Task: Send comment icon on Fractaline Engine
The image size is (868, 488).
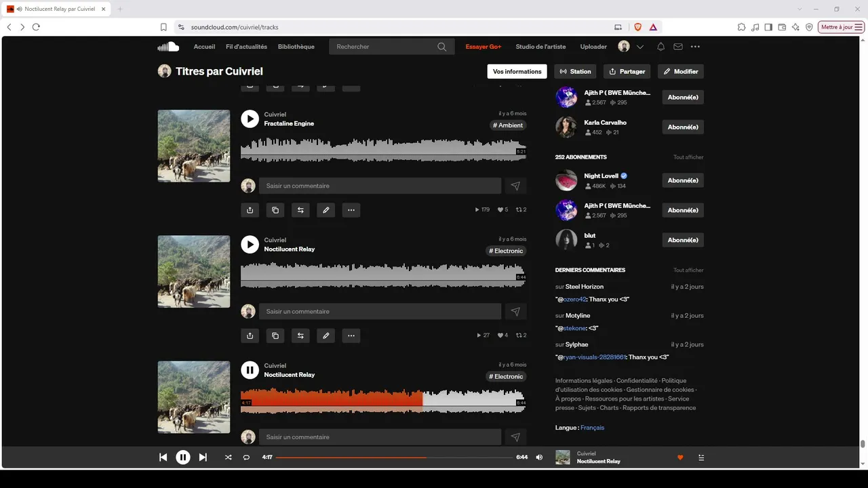Action: pyautogui.click(x=515, y=186)
